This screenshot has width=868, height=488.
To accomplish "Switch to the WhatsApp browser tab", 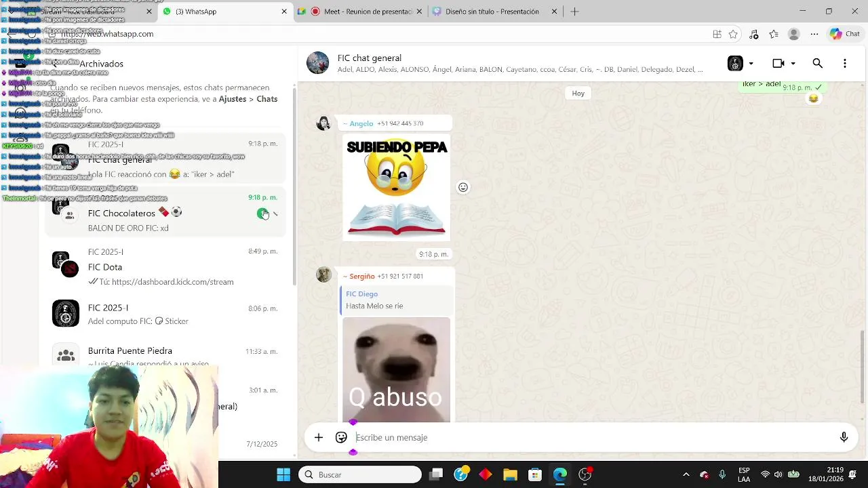I will (224, 12).
